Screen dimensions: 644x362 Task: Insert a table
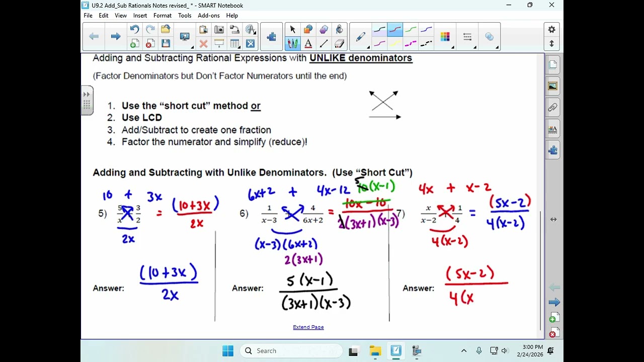tap(235, 44)
